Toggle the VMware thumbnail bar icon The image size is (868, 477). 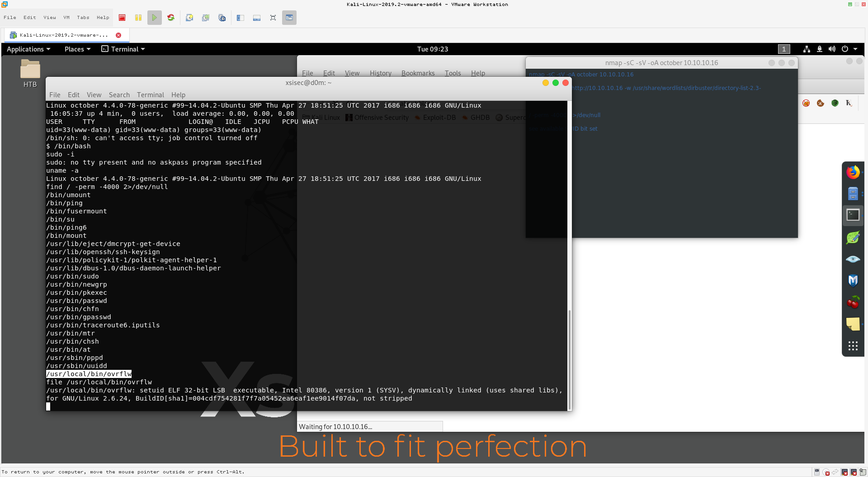point(257,18)
